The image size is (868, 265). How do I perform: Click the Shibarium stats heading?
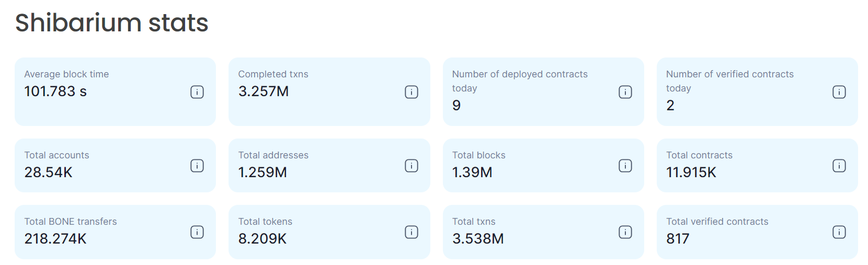coord(112,23)
